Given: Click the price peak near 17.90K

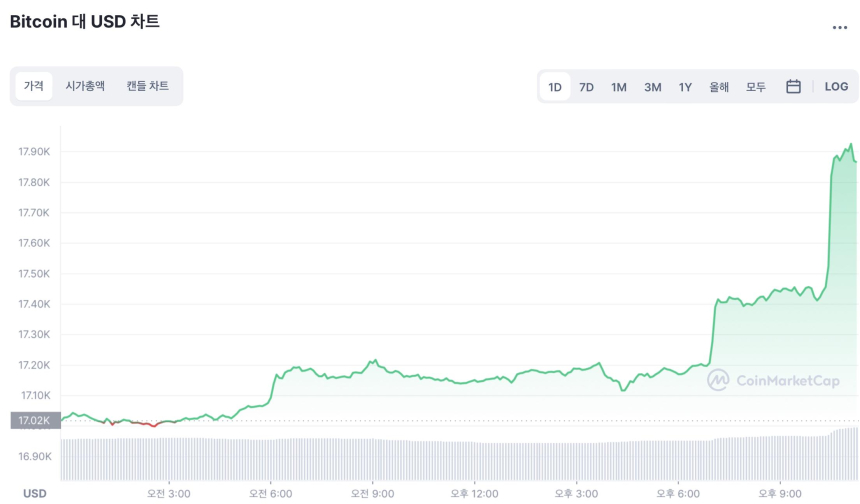Looking at the screenshot, I should tap(850, 145).
